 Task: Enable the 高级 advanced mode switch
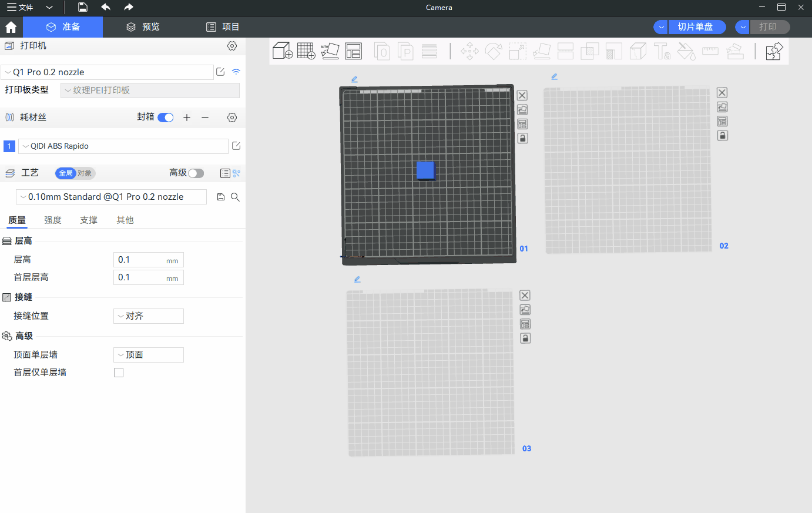(x=196, y=173)
